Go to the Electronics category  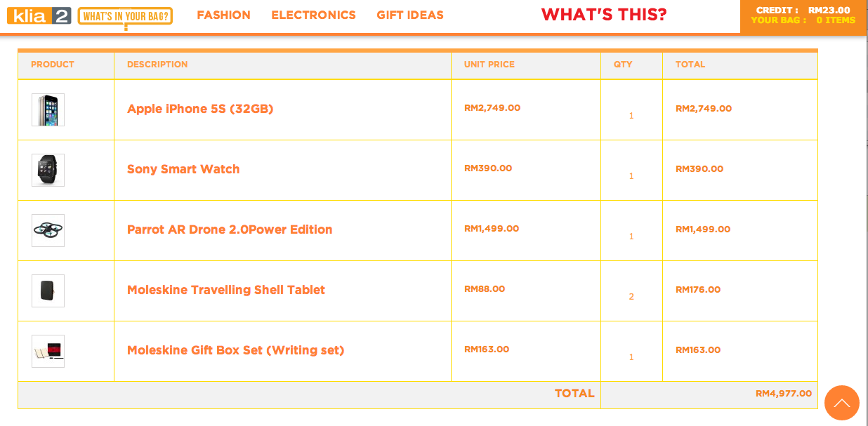(313, 15)
